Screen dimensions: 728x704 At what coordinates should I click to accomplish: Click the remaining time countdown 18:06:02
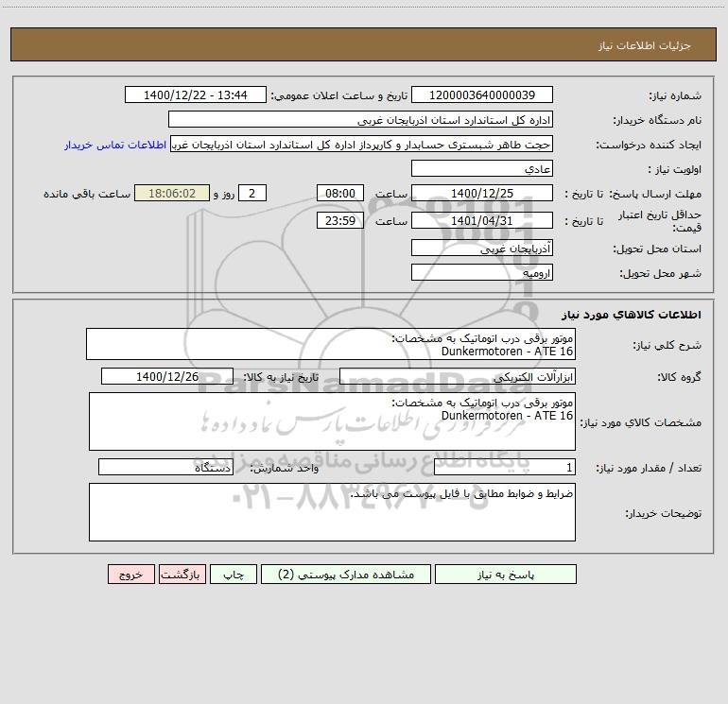(x=172, y=193)
